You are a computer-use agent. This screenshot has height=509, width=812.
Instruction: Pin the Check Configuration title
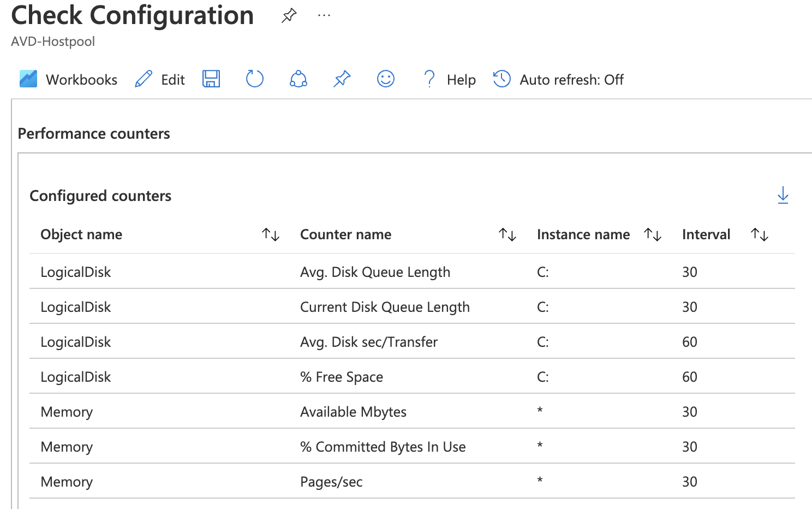tap(289, 16)
